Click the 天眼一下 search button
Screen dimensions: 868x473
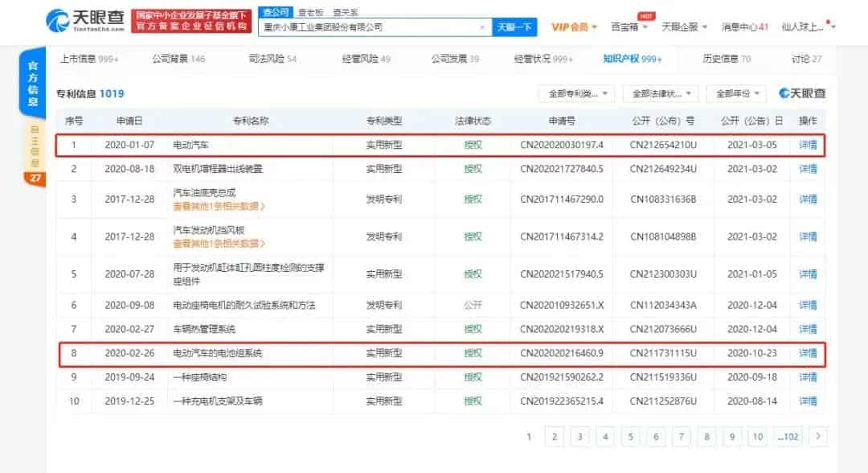click(x=514, y=27)
